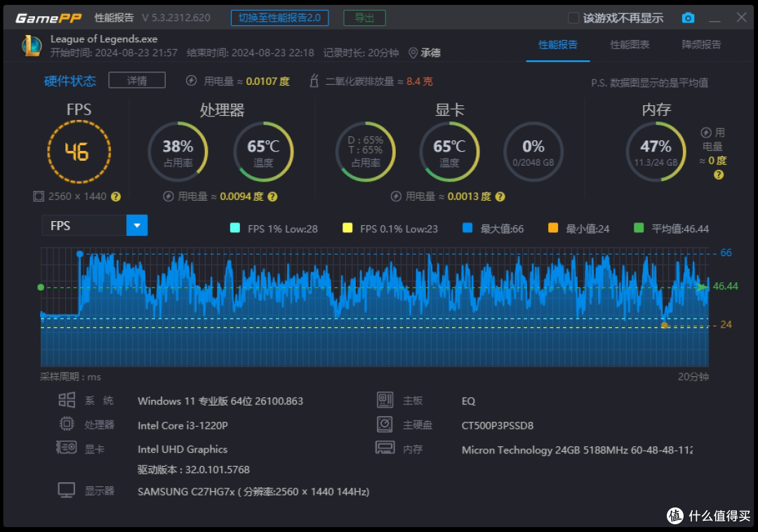Click the blue 最大值 legend swatch
The image size is (758, 532).
tap(467, 228)
